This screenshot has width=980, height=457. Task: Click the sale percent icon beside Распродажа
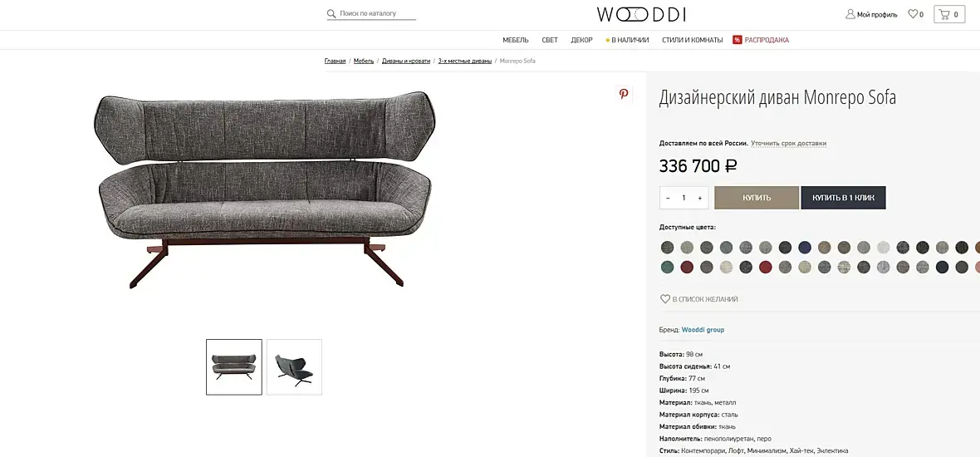point(737,40)
